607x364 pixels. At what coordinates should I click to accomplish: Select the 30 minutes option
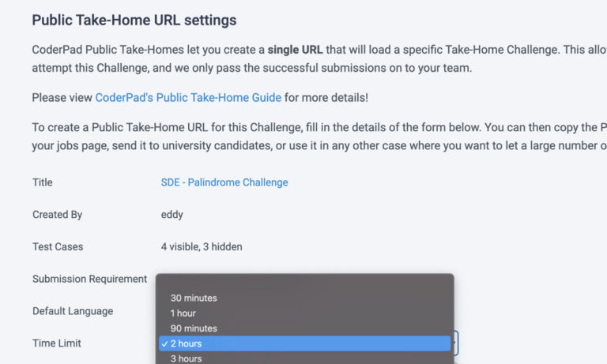pos(194,298)
